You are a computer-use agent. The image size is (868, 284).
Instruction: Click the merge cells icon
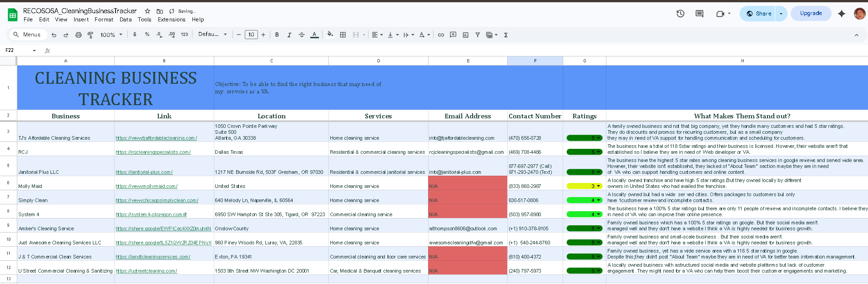[356, 35]
